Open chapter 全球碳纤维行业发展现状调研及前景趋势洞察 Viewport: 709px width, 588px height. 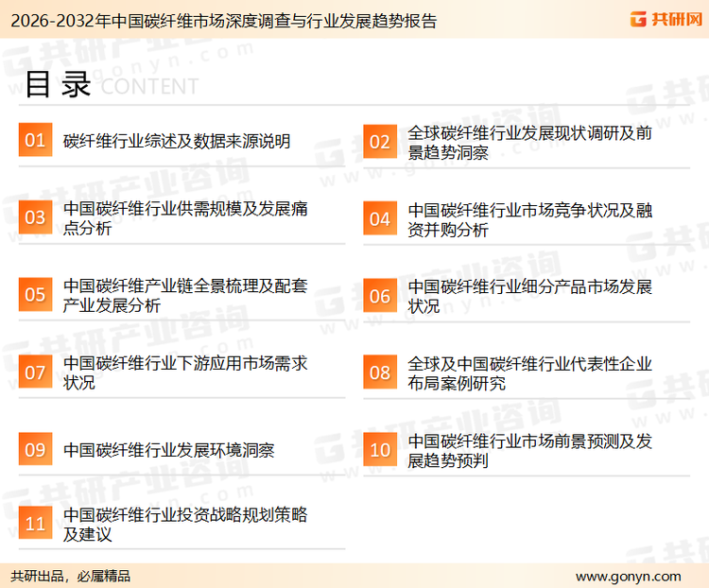coord(529,143)
